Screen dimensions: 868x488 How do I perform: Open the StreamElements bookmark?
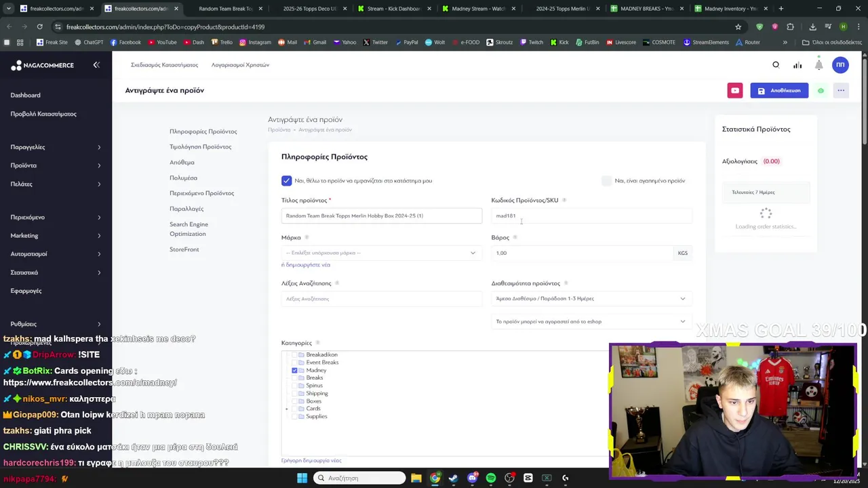pyautogui.click(x=706, y=42)
